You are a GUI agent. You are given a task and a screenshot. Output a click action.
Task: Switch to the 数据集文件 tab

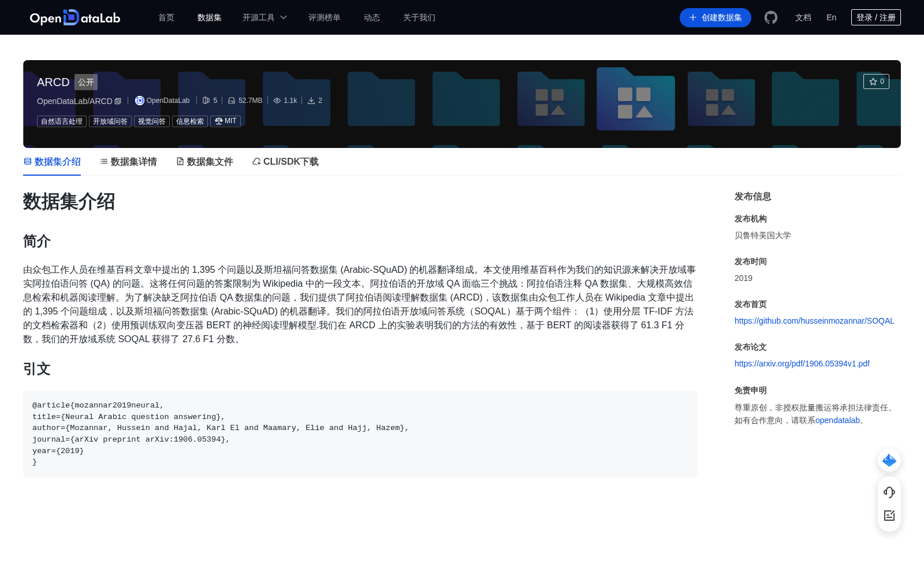click(204, 162)
